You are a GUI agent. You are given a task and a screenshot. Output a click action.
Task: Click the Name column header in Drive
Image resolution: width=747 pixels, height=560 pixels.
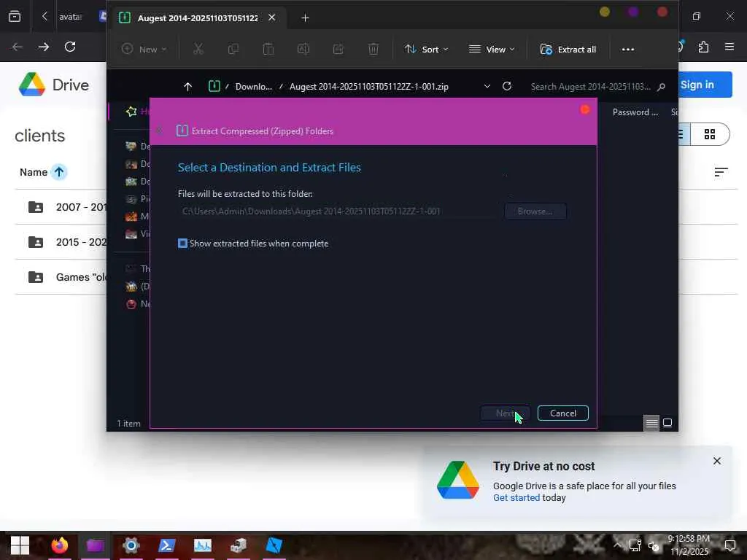[34, 172]
